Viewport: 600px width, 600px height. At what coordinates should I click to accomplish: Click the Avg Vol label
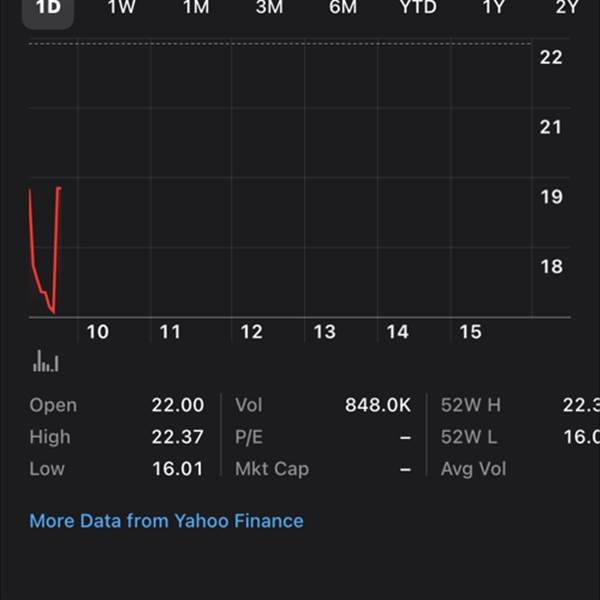coord(473,469)
